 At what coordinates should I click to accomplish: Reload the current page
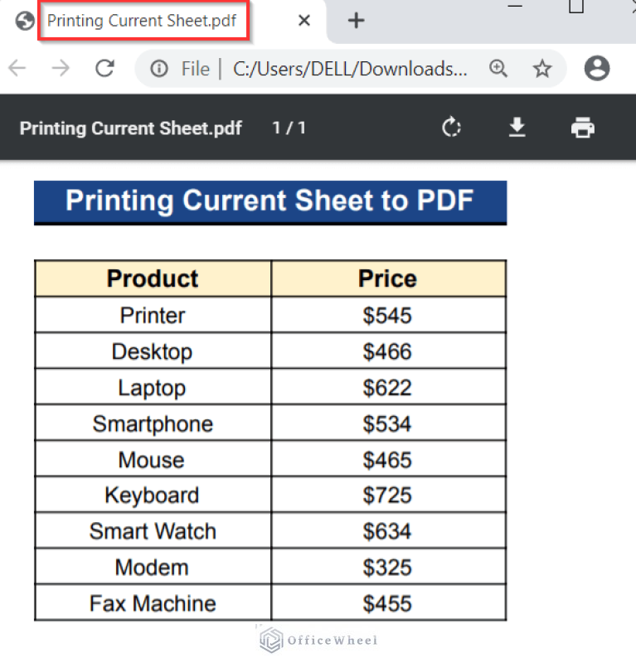(104, 69)
